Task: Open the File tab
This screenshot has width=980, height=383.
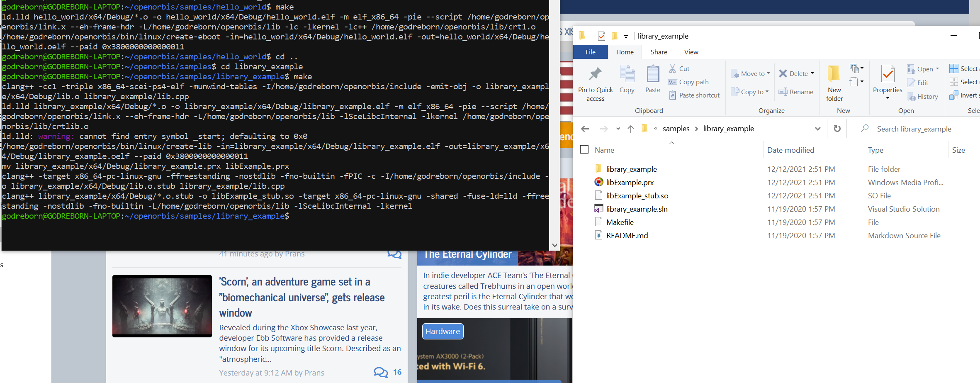Action: (591, 52)
